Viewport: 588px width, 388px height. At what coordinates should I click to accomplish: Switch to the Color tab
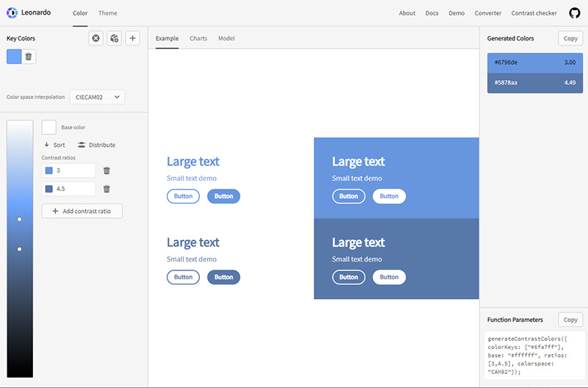pyautogui.click(x=80, y=13)
